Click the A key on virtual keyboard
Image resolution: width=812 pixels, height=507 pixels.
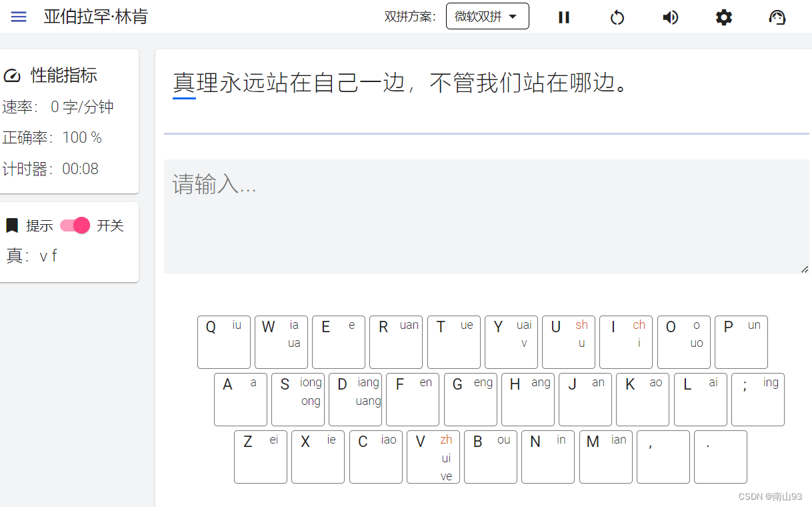(x=241, y=400)
